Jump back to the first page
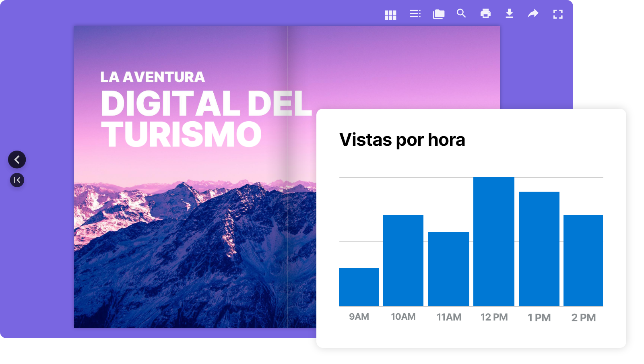Screen dimensions: 644x364 click(x=17, y=180)
